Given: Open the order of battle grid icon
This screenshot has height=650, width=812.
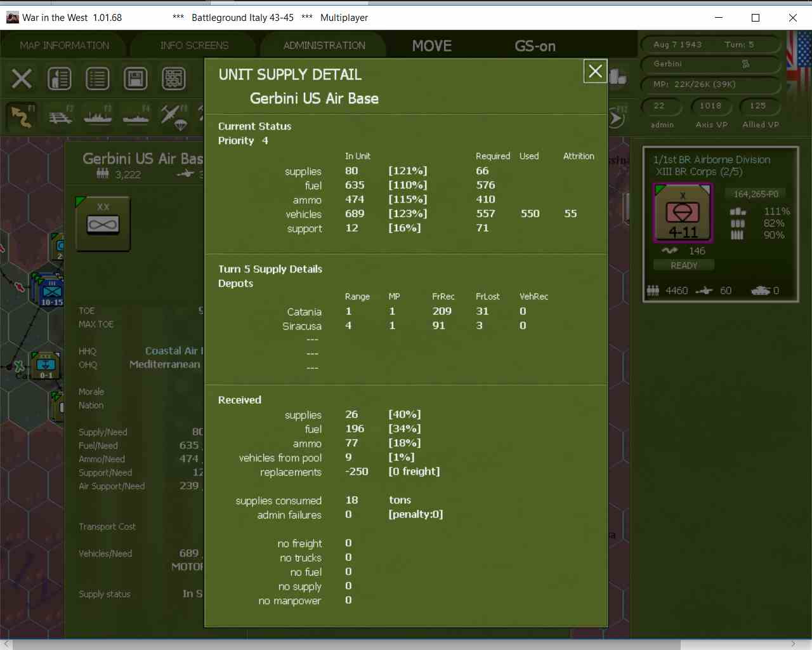Looking at the screenshot, I should pos(173,79).
